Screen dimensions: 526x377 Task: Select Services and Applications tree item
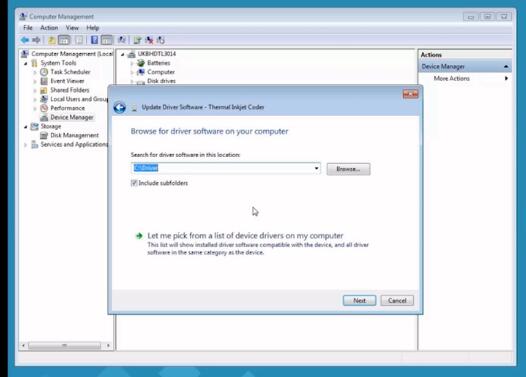tap(74, 145)
